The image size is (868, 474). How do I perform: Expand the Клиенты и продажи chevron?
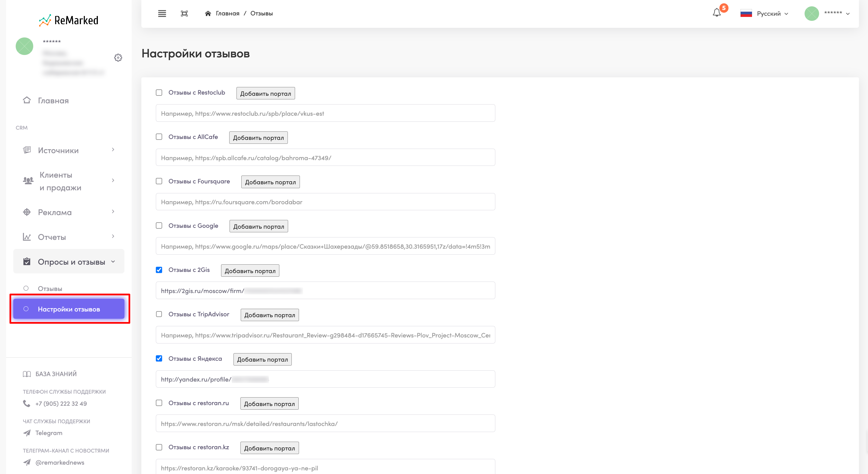pyautogui.click(x=113, y=180)
